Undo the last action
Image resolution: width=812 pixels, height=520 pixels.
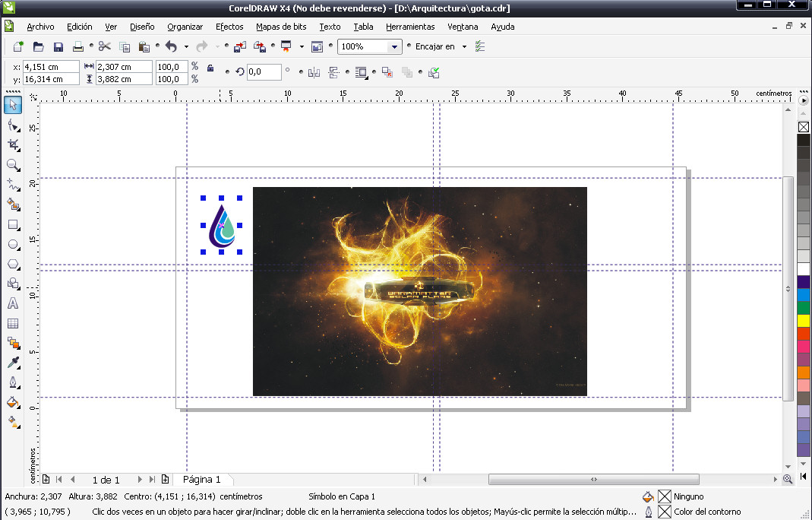coord(171,46)
